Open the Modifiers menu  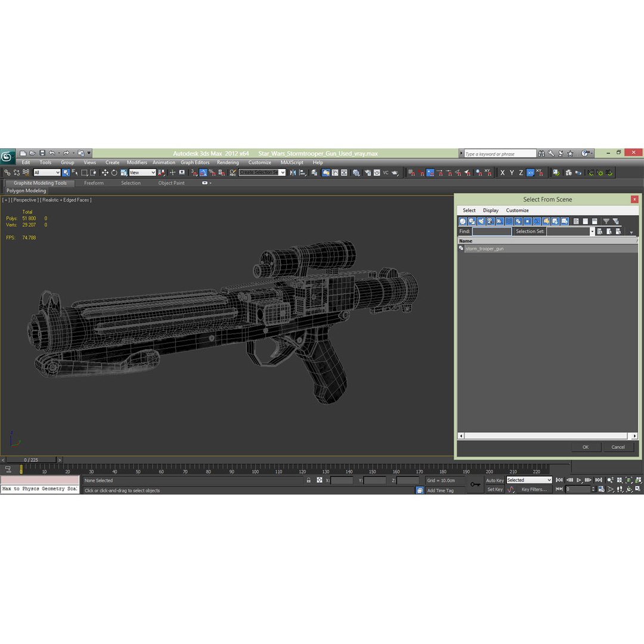(137, 163)
